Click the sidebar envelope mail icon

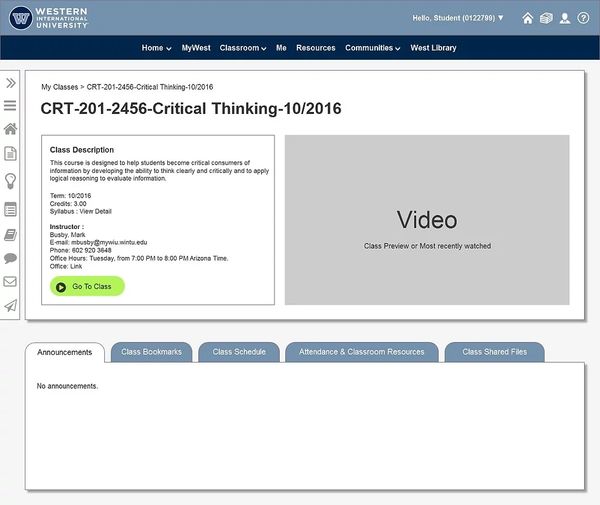pyautogui.click(x=10, y=282)
